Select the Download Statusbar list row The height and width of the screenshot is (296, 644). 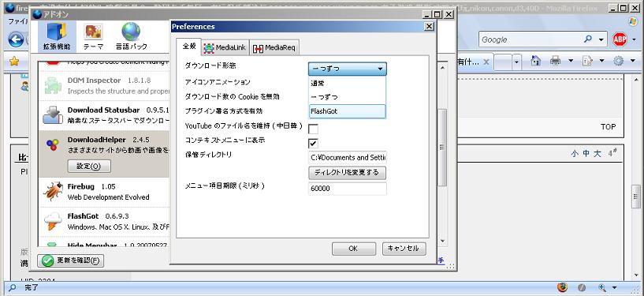[x=104, y=115]
